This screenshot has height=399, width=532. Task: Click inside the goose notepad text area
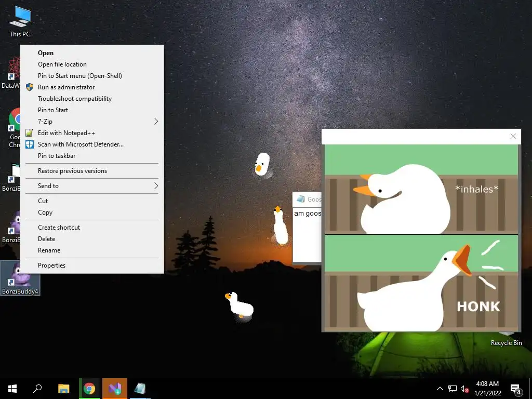tap(307, 235)
